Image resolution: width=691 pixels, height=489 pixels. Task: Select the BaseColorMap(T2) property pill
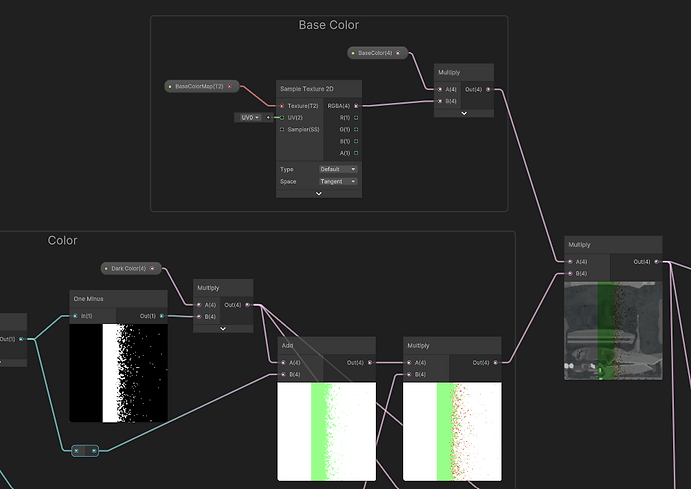coord(201,86)
